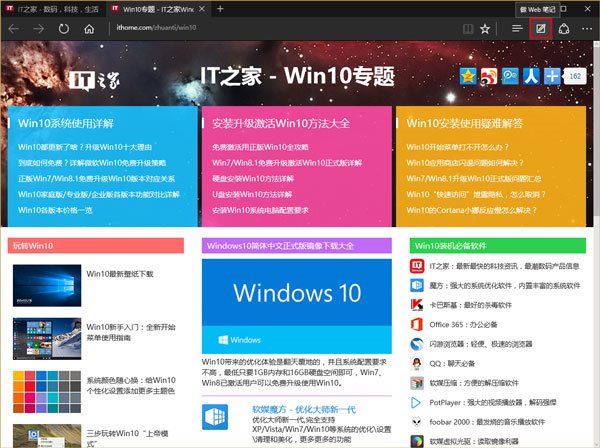The width and height of the screenshot is (600, 448).
Task: Open Reading view book icon
Action: point(468,29)
